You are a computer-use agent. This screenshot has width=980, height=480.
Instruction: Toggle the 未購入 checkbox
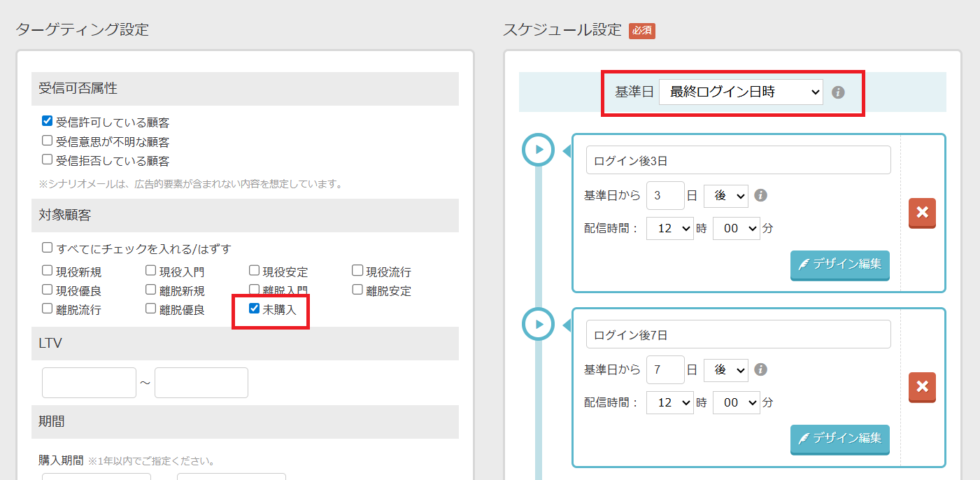(255, 309)
